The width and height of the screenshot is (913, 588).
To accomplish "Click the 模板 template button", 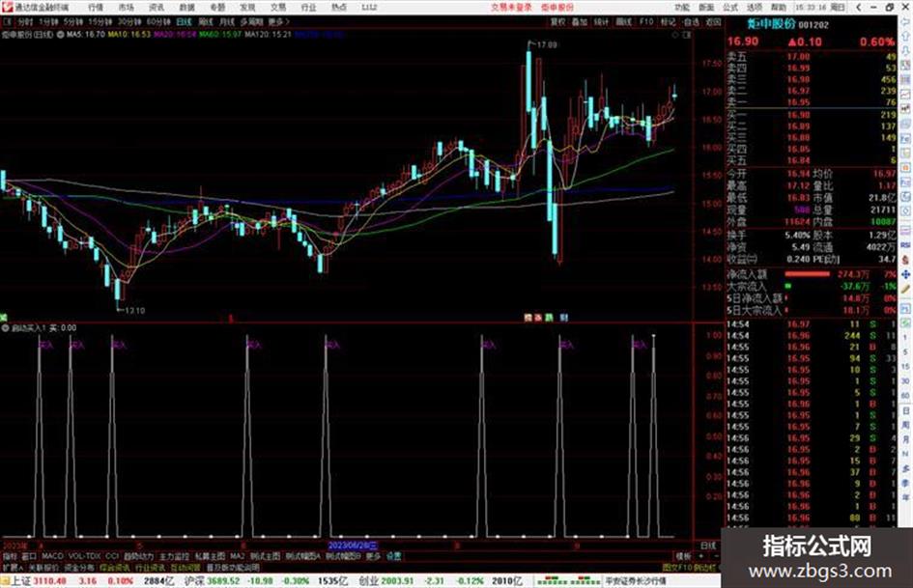I will click(683, 556).
